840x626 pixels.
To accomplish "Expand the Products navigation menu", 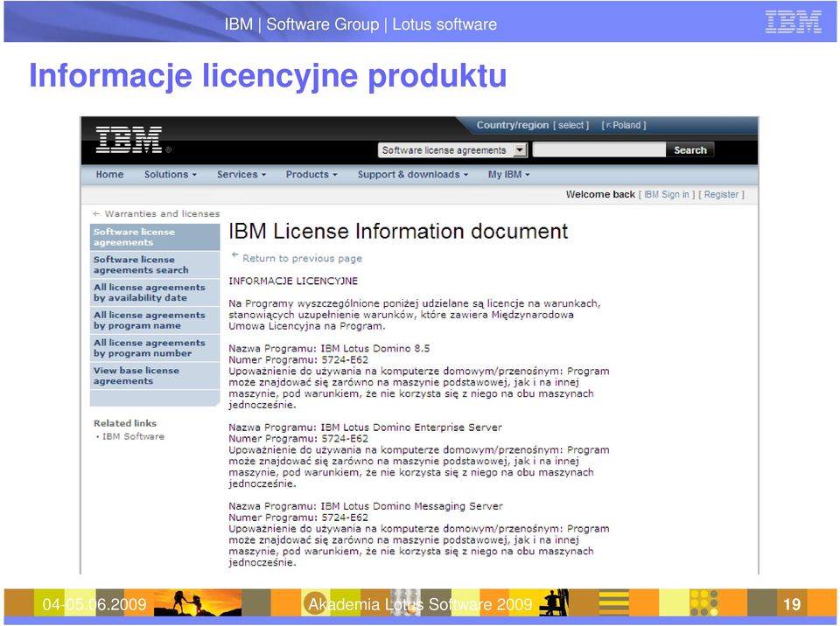I will (311, 174).
